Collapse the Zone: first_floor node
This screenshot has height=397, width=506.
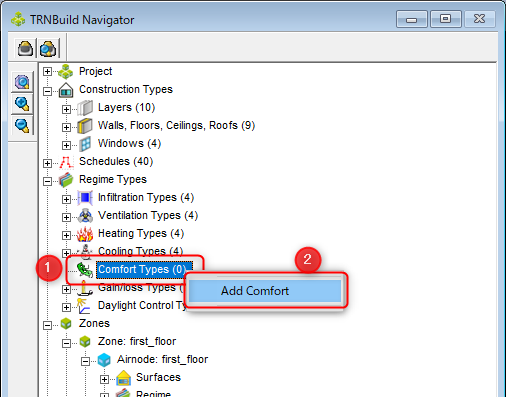(66, 343)
